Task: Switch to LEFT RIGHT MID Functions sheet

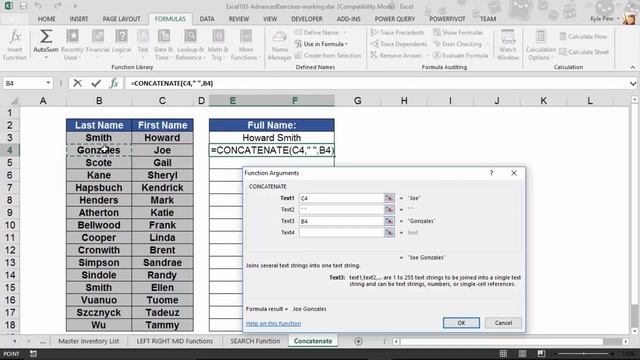Action: click(175, 341)
